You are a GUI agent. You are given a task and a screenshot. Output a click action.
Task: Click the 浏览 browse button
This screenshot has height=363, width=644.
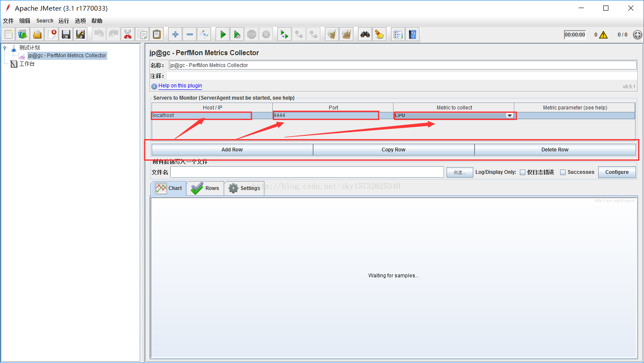[460, 172]
